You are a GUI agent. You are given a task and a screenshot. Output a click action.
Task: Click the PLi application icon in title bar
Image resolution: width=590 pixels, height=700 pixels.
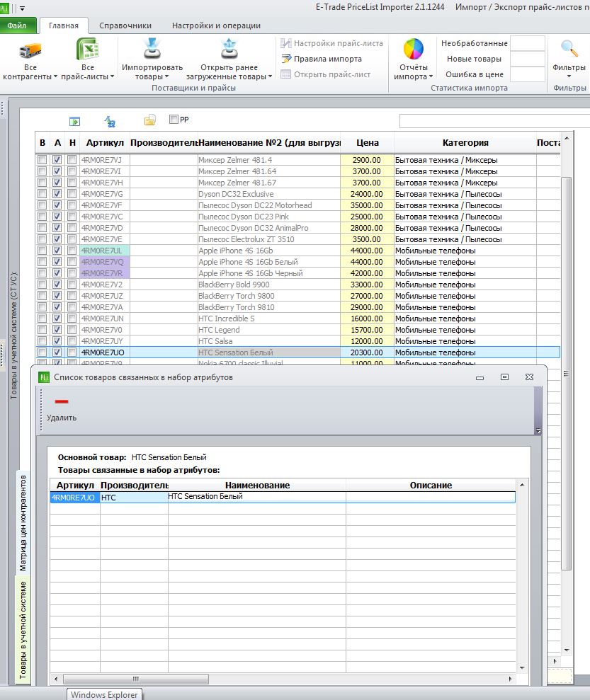pyautogui.click(x=4, y=8)
